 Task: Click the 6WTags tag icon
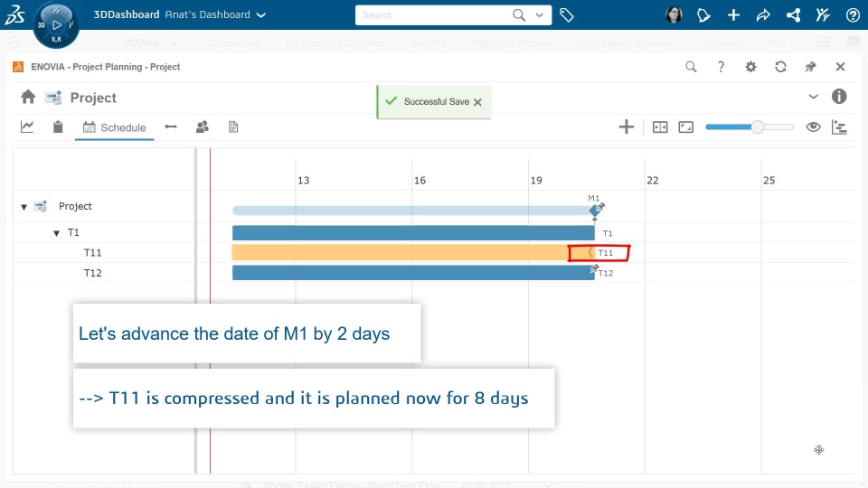(x=567, y=15)
